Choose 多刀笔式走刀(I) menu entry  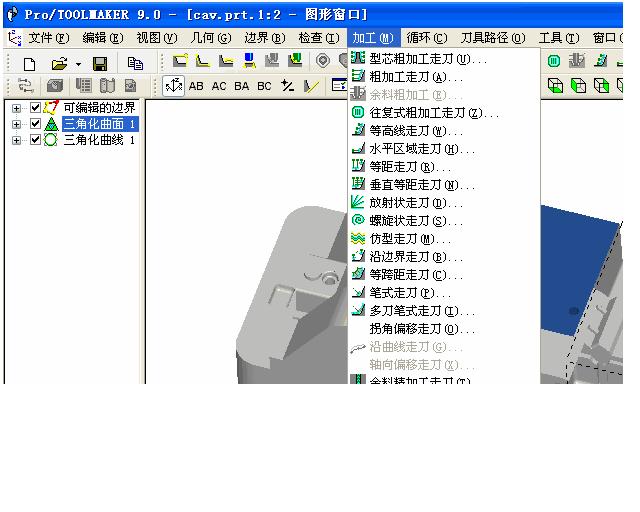pyautogui.click(x=444, y=310)
